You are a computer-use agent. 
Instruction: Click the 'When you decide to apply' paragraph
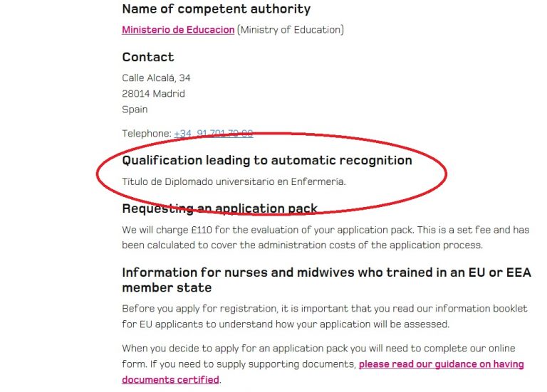point(323,364)
